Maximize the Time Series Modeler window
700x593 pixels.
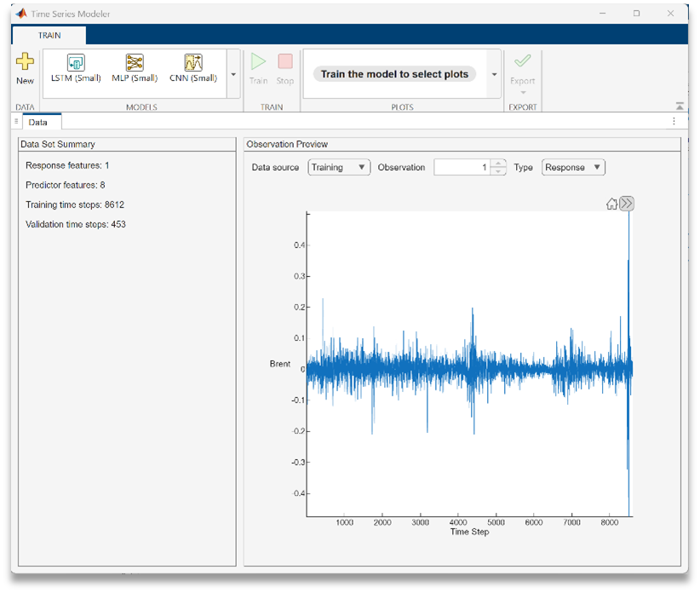[x=637, y=14]
